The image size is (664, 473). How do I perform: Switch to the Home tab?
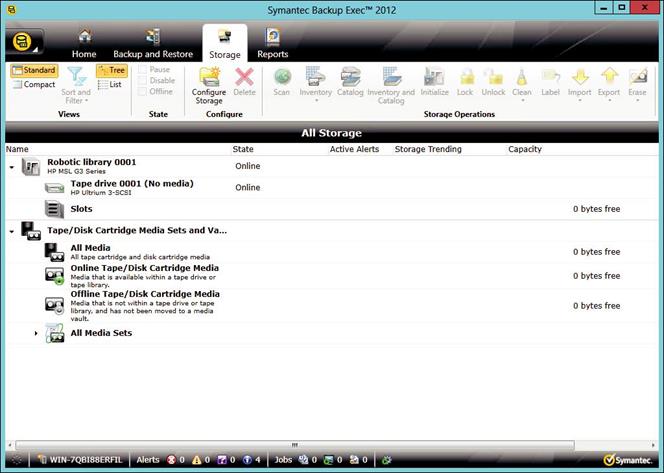point(84,44)
